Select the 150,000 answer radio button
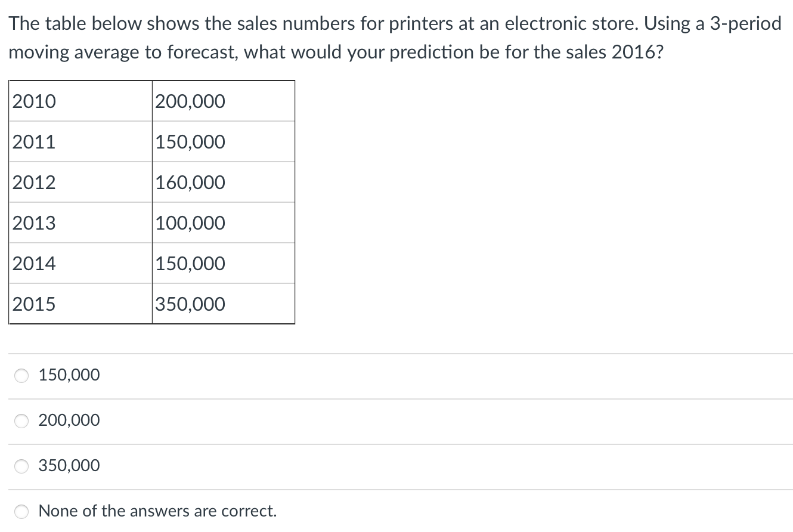The width and height of the screenshot is (793, 532). coord(22,376)
